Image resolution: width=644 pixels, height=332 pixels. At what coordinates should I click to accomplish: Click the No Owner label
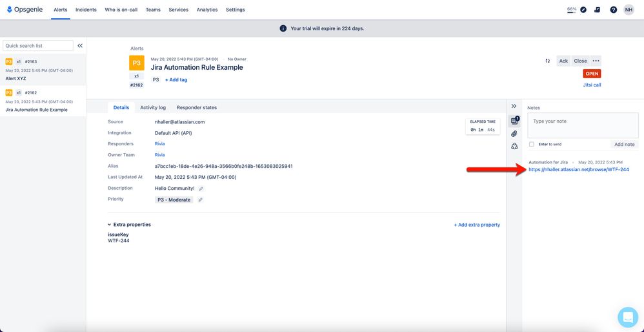237,59
